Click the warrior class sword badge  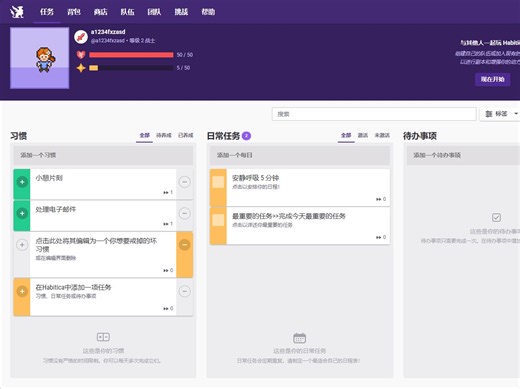[x=81, y=37]
